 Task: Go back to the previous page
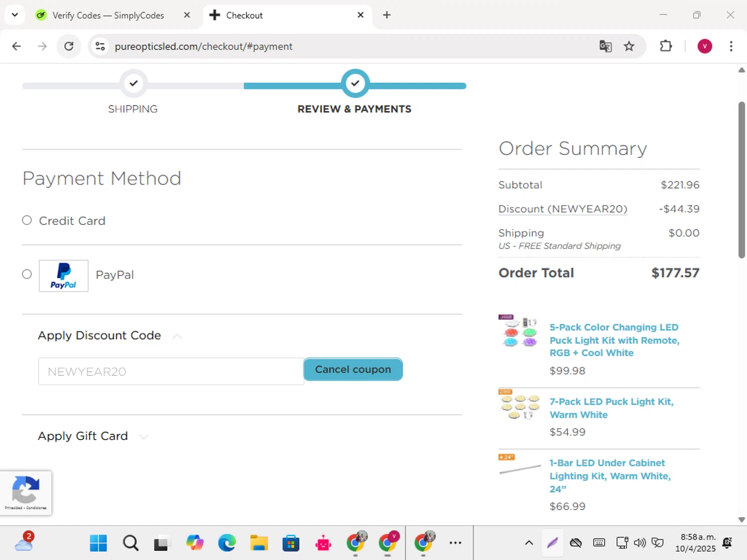(16, 46)
